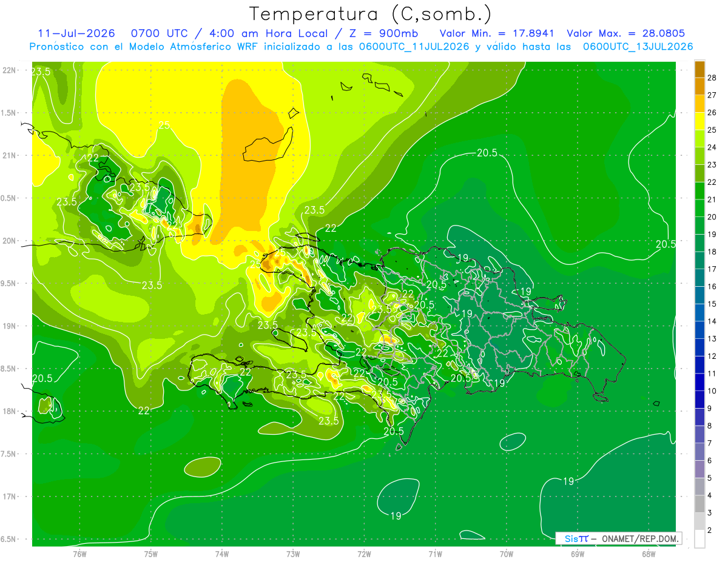The image size is (728, 562).
Task: Click the gray colorbar segment between 3 and 4
Action: coord(699,504)
